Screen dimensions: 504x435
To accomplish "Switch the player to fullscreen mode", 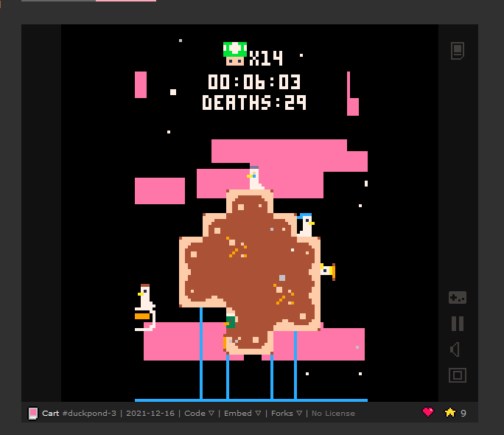I will 458,375.
